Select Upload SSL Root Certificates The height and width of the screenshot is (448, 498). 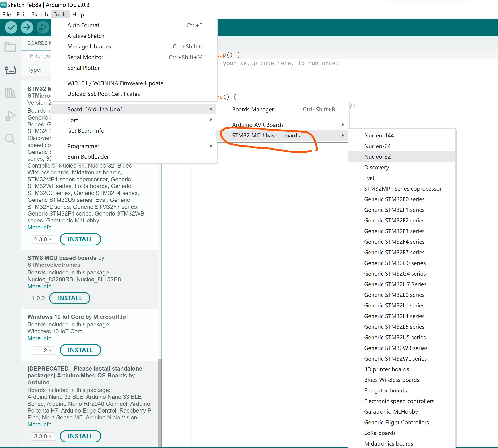coord(134,94)
